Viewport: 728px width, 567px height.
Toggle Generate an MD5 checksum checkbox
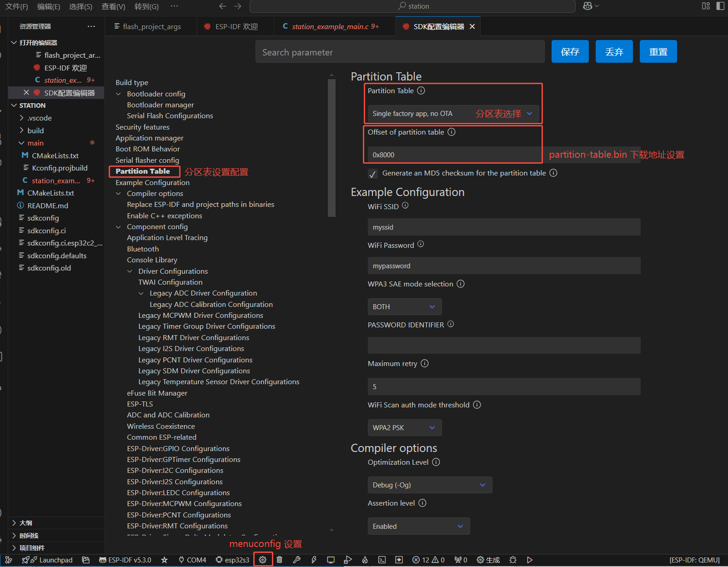(373, 174)
